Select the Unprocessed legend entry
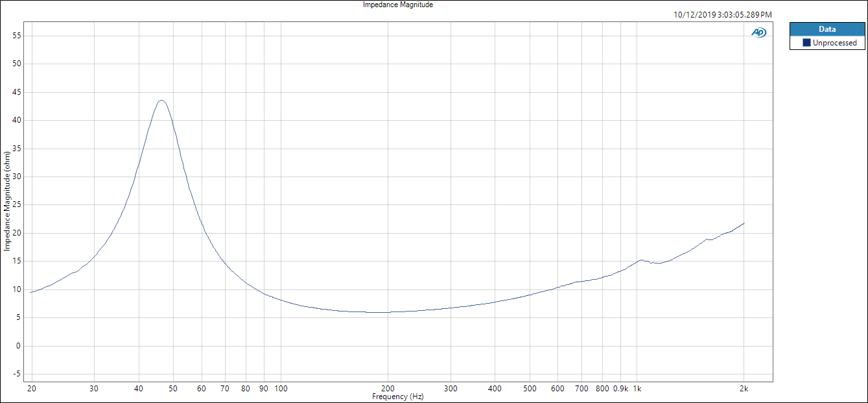The height and width of the screenshot is (403, 868). 827,43
